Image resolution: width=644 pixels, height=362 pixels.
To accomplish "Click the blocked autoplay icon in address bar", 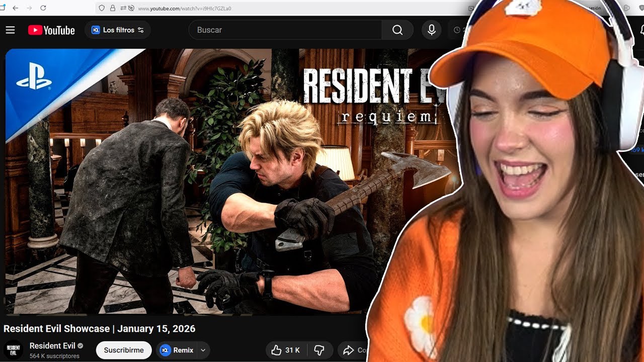I will pyautogui.click(x=131, y=8).
